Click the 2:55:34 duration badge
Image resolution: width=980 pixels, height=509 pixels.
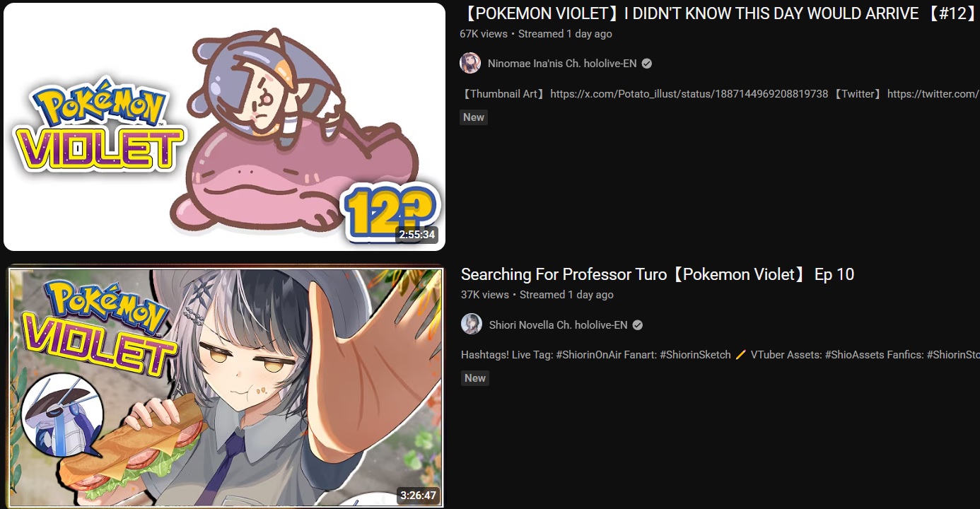(x=416, y=235)
